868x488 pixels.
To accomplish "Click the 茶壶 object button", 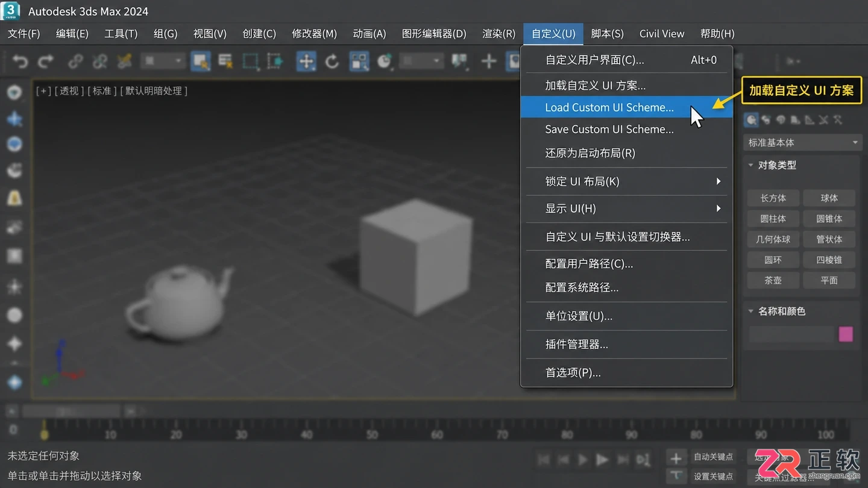I will 773,280.
